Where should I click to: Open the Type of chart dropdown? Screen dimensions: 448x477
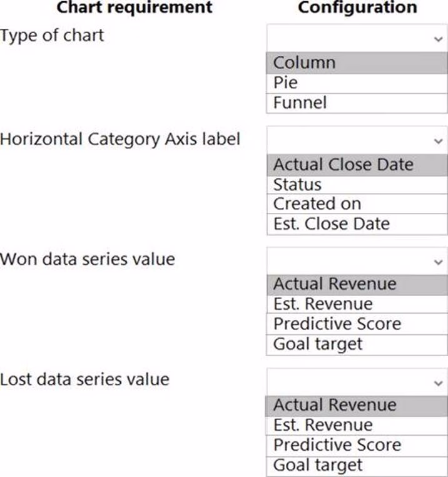357,38
